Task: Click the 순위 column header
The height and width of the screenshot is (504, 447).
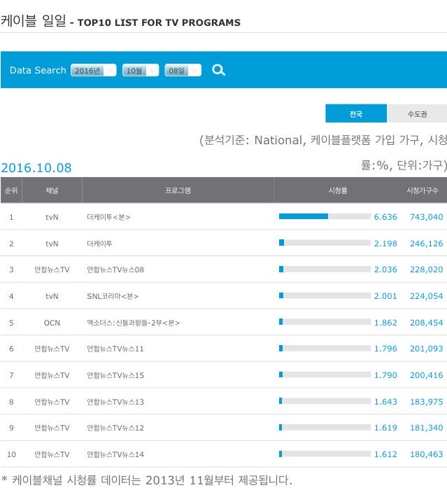Action: pos(11,190)
